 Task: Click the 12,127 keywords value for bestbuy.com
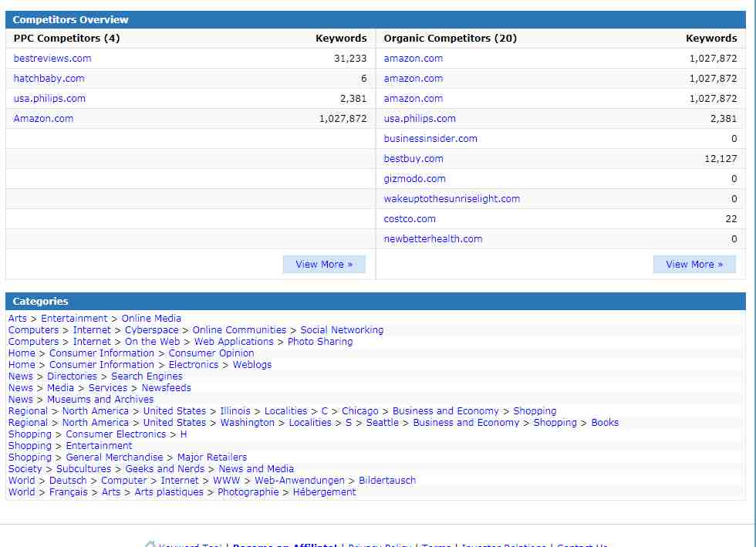coord(721,159)
